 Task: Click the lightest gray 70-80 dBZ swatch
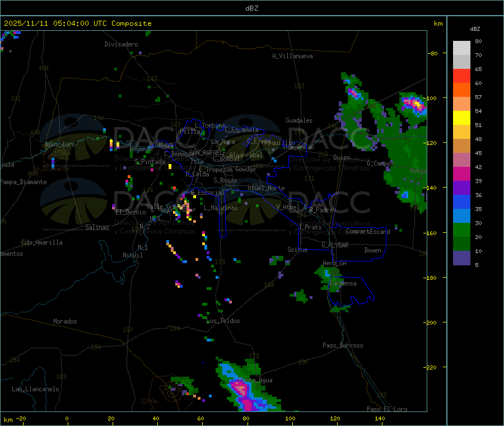tap(461, 48)
